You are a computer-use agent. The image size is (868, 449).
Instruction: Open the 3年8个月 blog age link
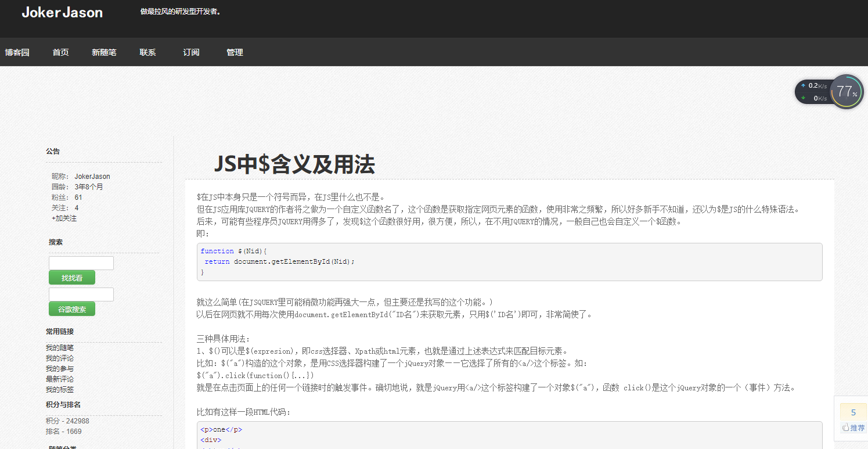coord(89,187)
